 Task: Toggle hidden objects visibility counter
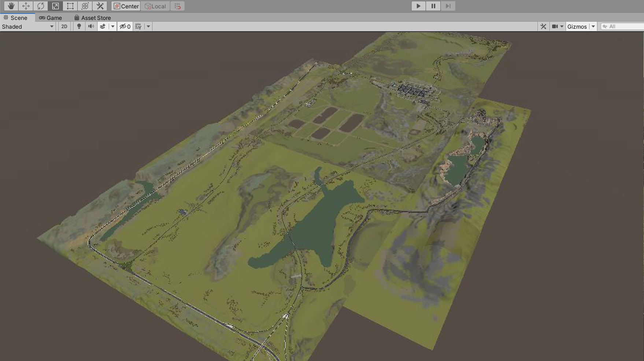[125, 26]
